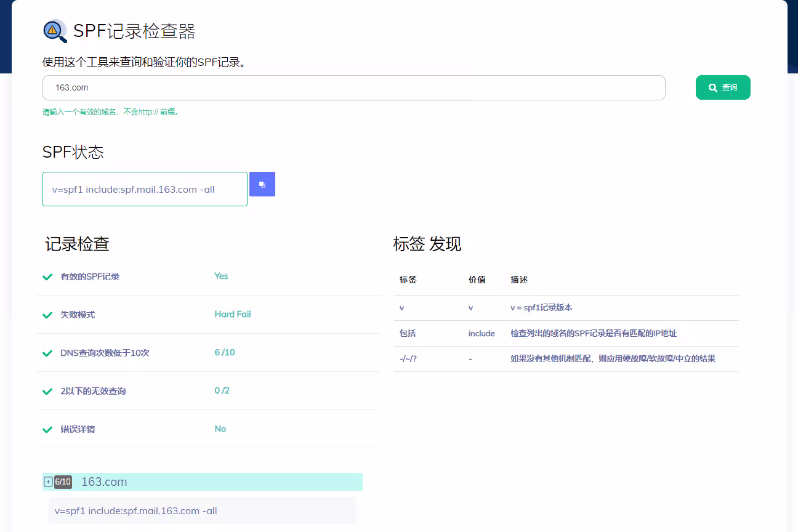Click the Hard Fail value text
Image resolution: width=798 pixels, height=532 pixels.
(x=233, y=314)
